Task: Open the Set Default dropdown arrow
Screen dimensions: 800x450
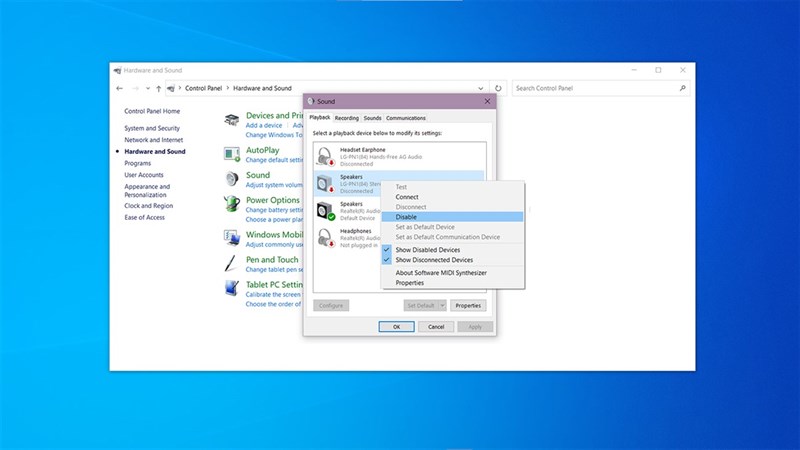Action: (x=442, y=306)
